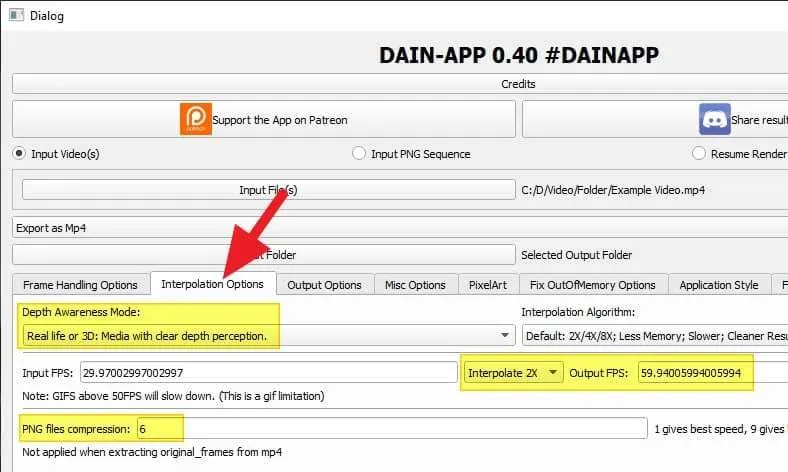Click the Patreon logo icon
788x472 pixels.
pos(195,119)
